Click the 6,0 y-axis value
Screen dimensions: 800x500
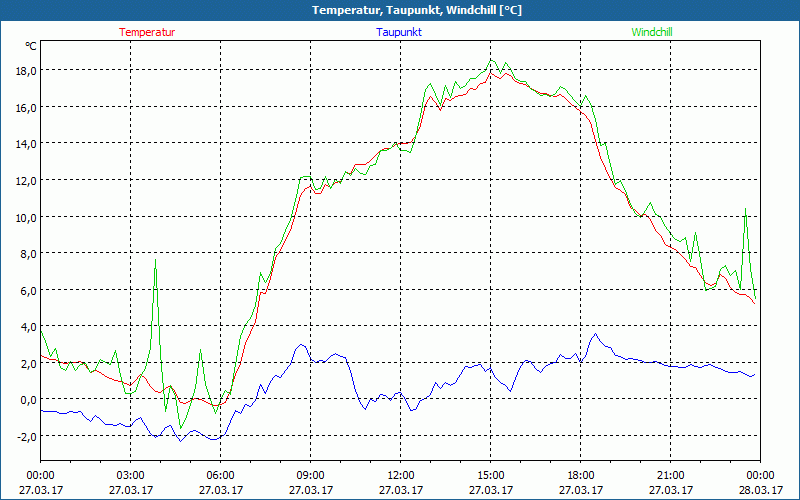(x=28, y=290)
